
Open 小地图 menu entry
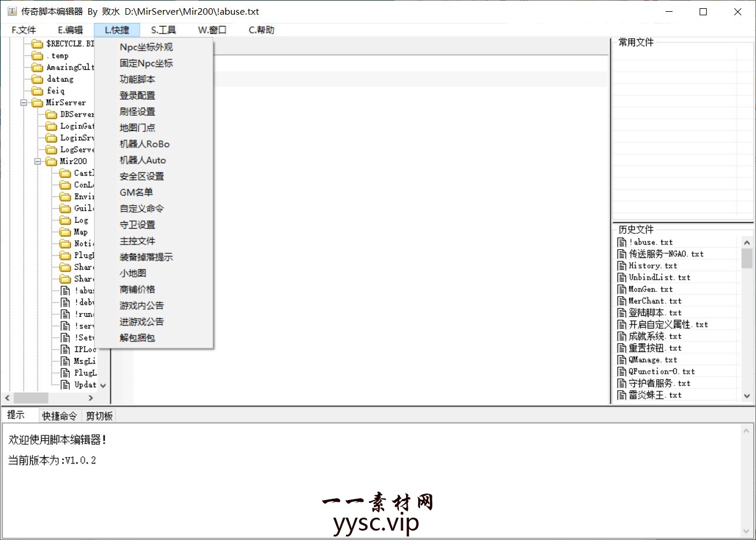click(x=133, y=273)
